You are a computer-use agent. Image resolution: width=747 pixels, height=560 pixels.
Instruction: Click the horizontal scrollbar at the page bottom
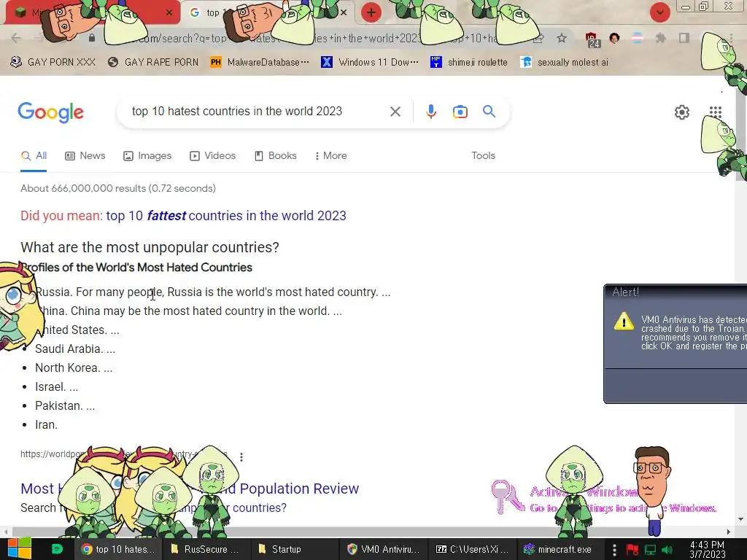367,532
